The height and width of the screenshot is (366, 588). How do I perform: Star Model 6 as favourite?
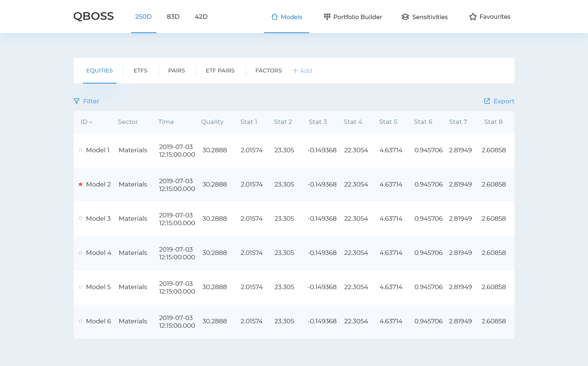pos(80,321)
